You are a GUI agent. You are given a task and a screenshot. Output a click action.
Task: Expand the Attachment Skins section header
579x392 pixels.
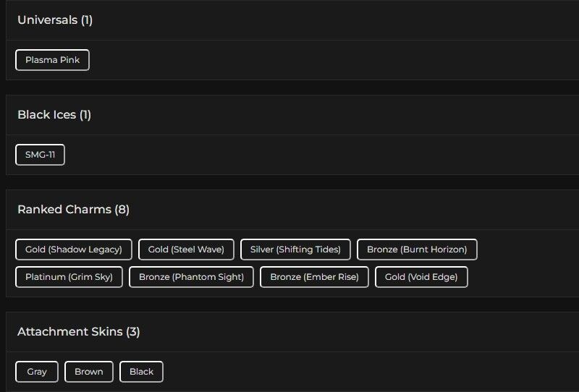(x=70, y=332)
